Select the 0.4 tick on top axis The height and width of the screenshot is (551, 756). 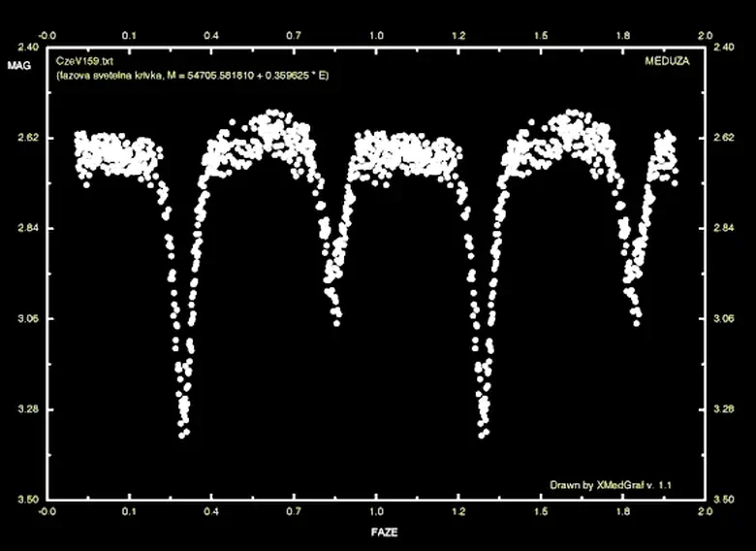pyautogui.click(x=211, y=33)
